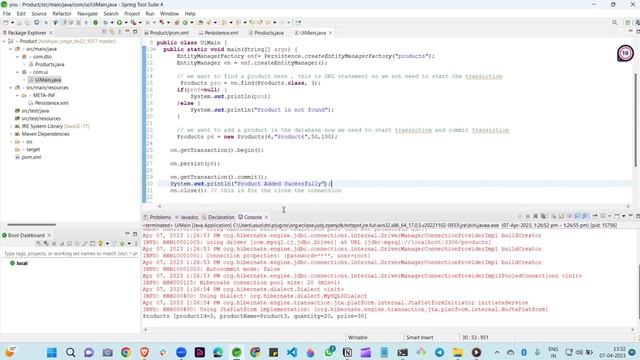Viewport: 640px width, 360px height.
Task: Click the New file toolbar icon
Action: coord(6,22)
